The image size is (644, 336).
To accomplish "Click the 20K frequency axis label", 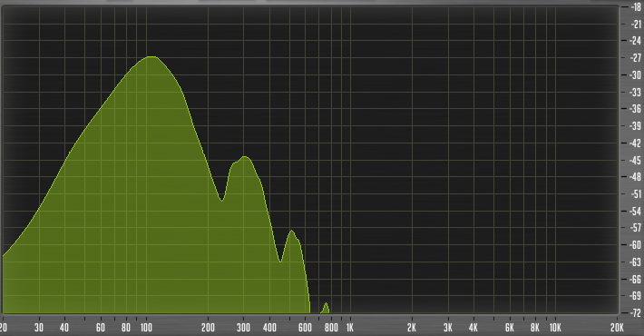I will pos(617,328).
